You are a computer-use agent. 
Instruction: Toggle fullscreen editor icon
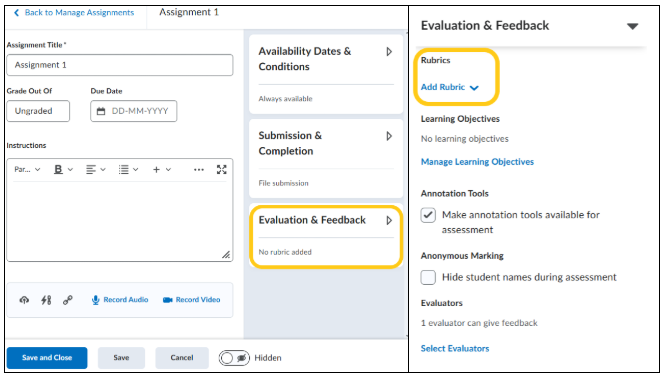221,169
